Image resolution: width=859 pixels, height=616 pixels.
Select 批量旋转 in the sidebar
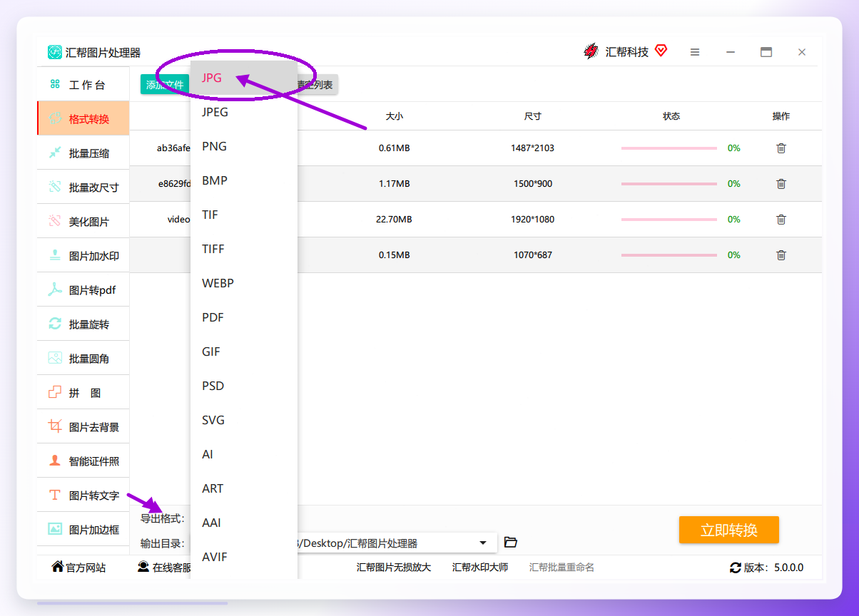(83, 324)
